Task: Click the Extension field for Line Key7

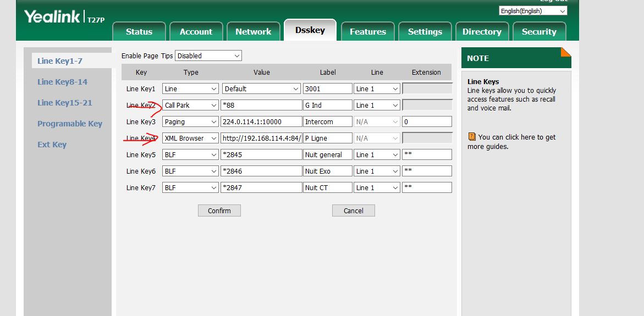Action: 427,187
